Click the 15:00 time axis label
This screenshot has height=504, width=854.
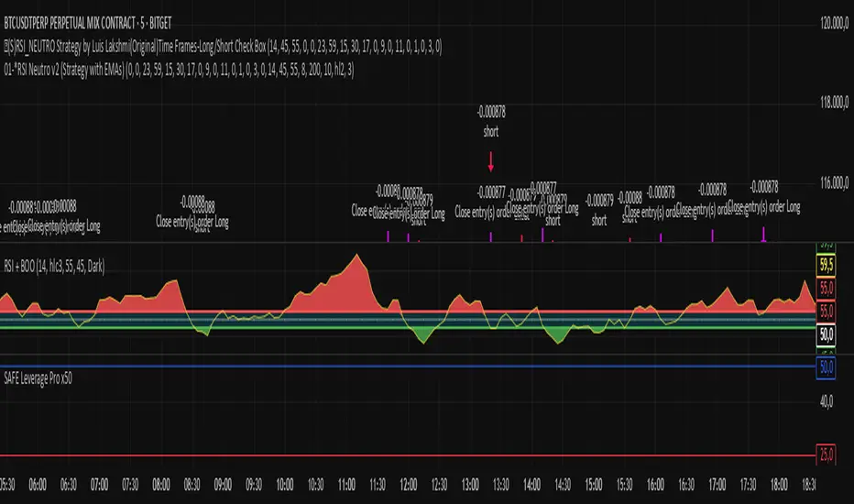(594, 484)
